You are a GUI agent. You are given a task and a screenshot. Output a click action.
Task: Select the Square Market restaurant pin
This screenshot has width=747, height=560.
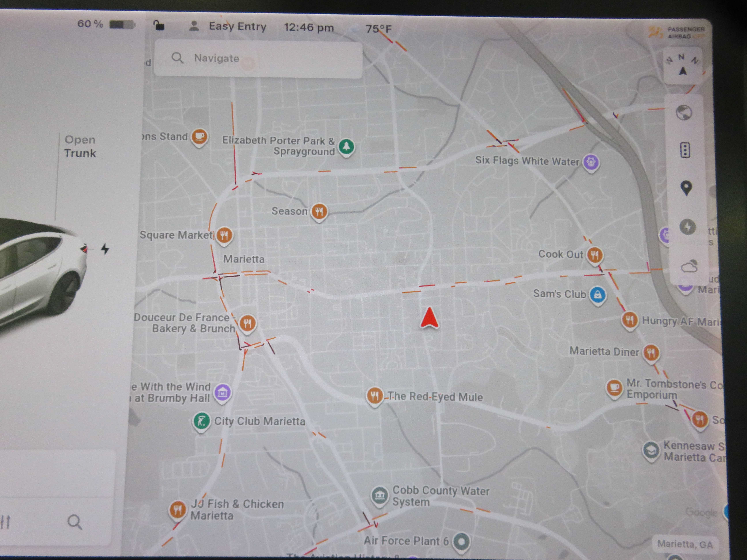pyautogui.click(x=224, y=236)
